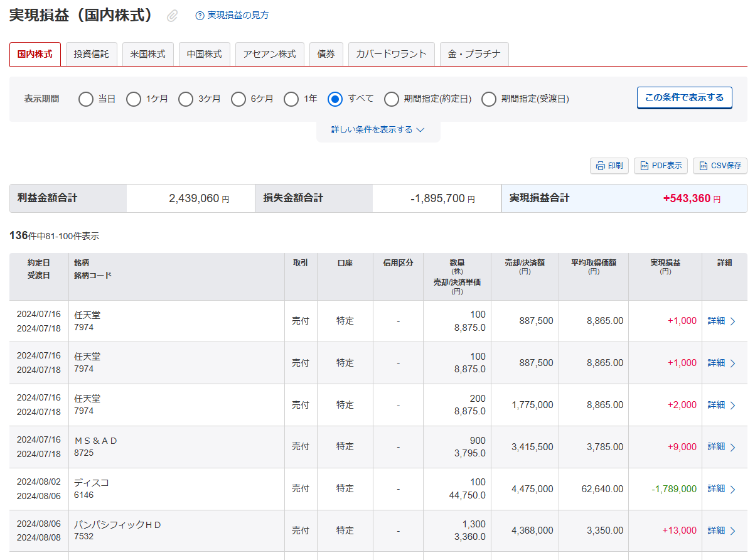Click the PDF表示 document icon
The height and width of the screenshot is (560, 755).
[644, 166]
